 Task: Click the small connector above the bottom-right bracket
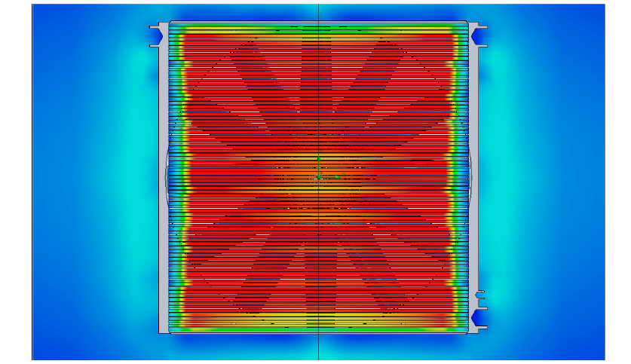(x=480, y=293)
